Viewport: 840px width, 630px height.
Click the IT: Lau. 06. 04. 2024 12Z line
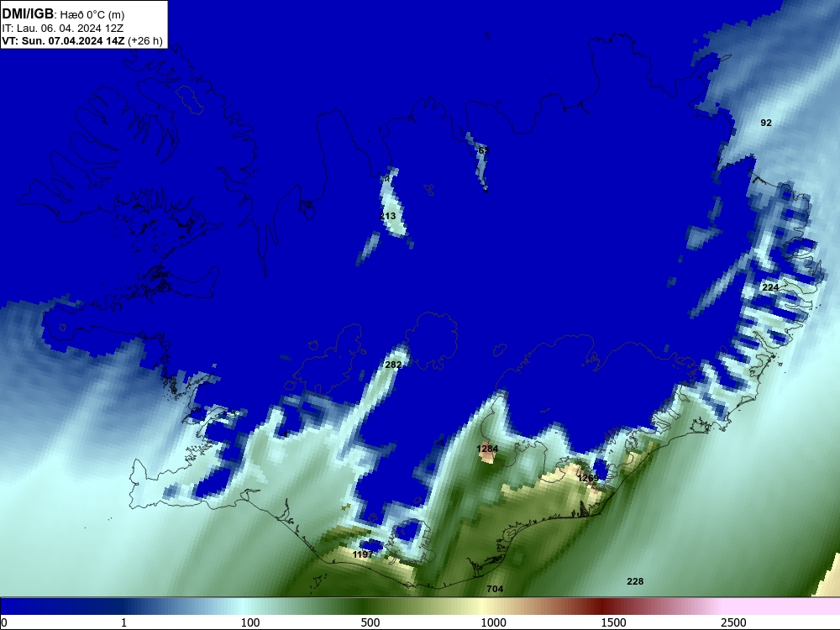tap(63, 28)
